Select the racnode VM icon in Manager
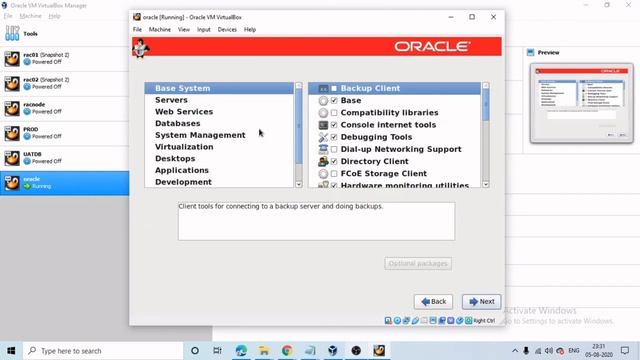Image resolution: width=640 pixels, height=360 pixels. pyautogui.click(x=12, y=108)
